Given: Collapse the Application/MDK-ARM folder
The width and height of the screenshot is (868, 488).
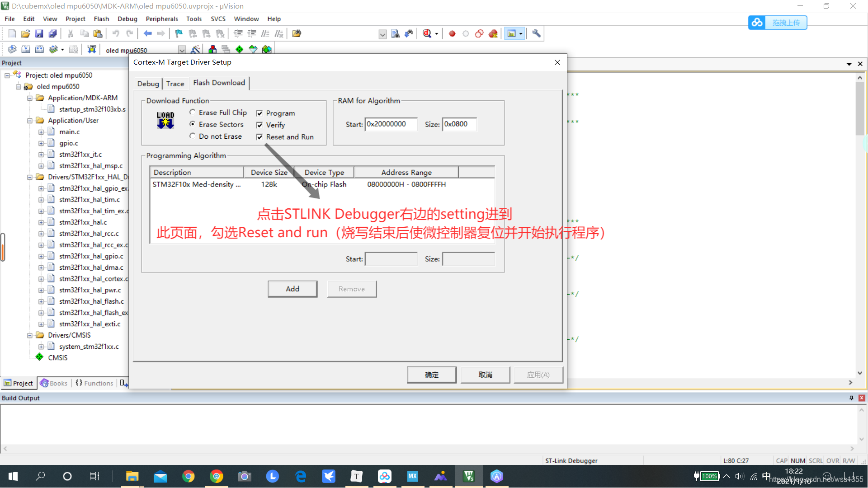Looking at the screenshot, I should click(x=30, y=98).
